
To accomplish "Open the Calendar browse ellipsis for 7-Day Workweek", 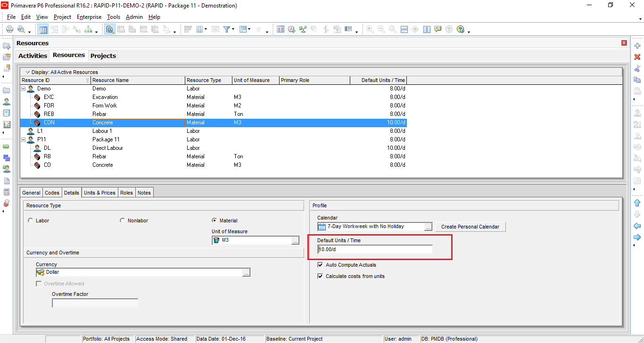I will pyautogui.click(x=428, y=226).
